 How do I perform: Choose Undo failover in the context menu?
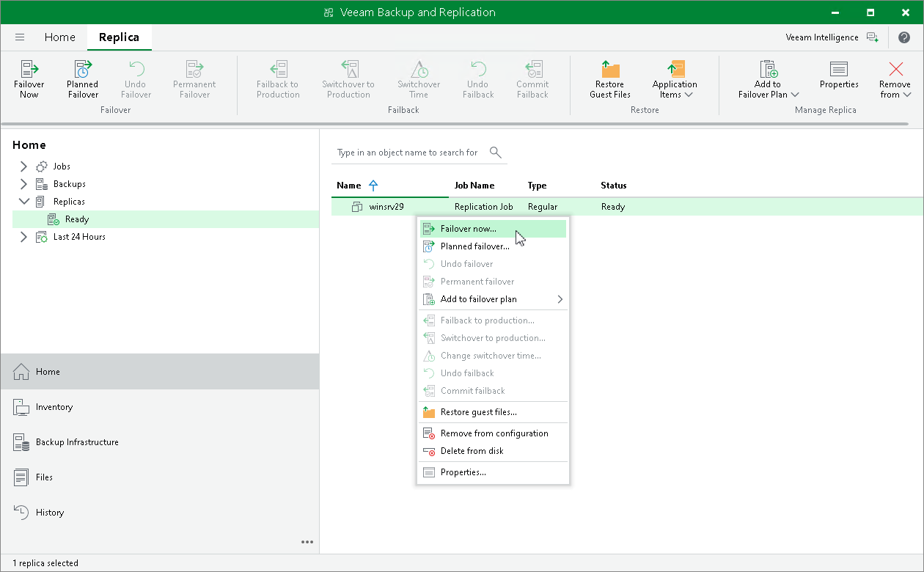tap(493, 264)
